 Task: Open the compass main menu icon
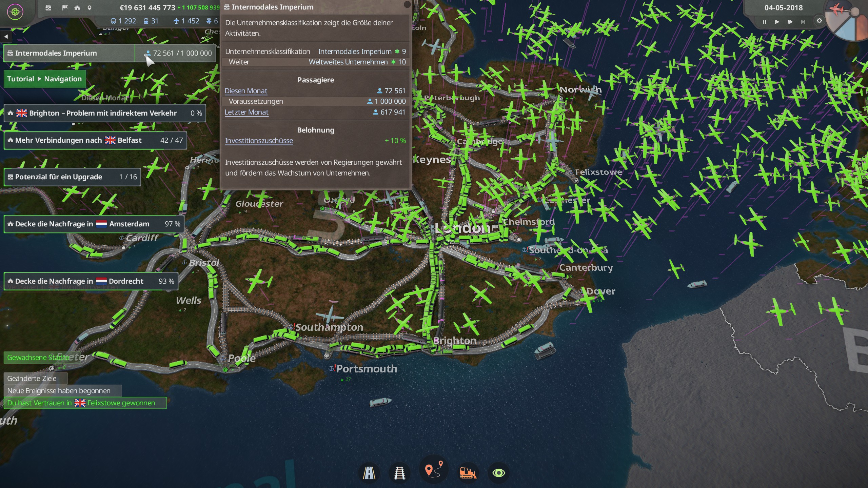(x=15, y=12)
